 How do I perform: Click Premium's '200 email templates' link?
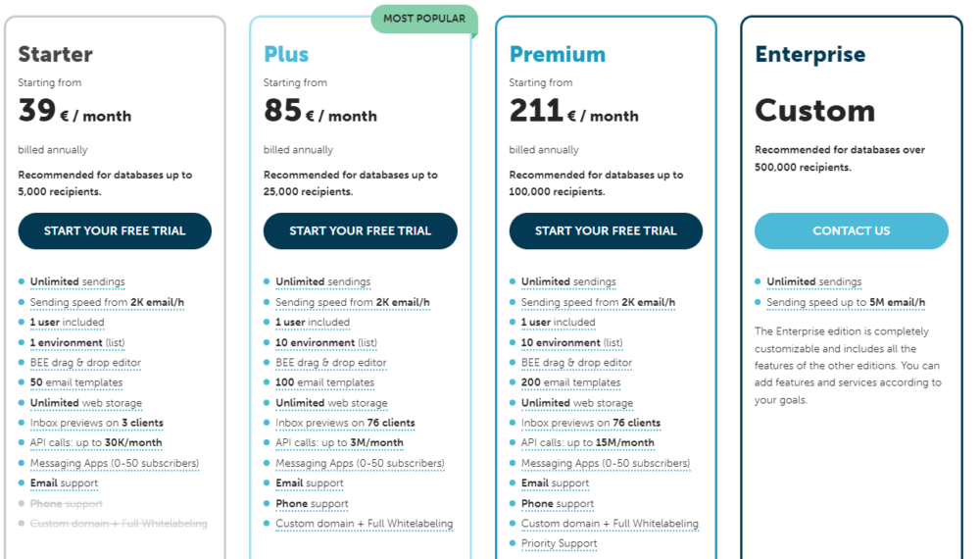(x=570, y=382)
